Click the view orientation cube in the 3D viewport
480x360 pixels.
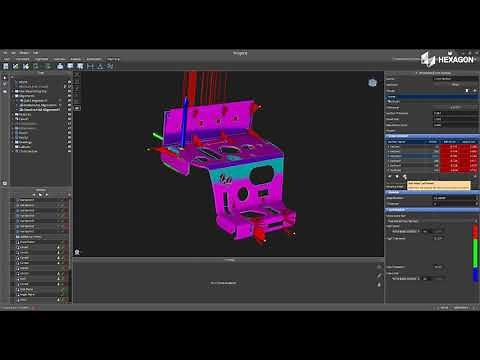tap(373, 83)
